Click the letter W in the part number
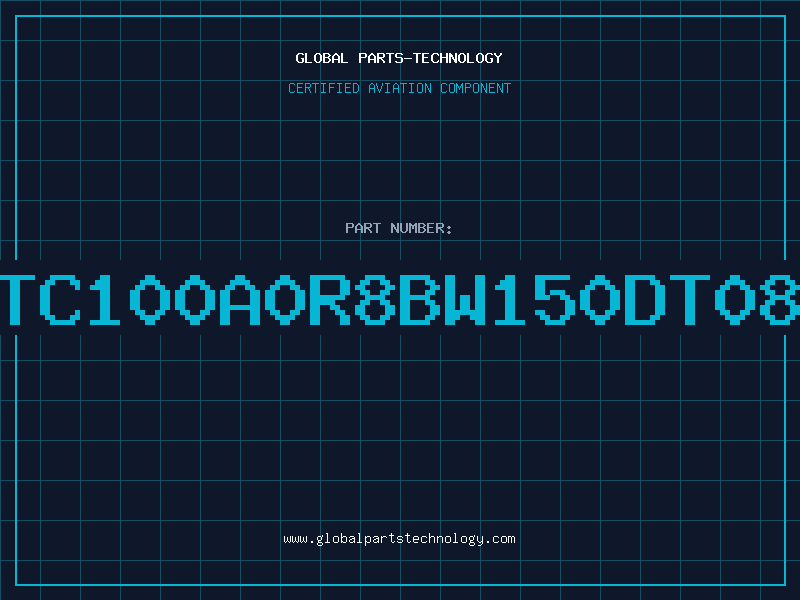 (465, 299)
